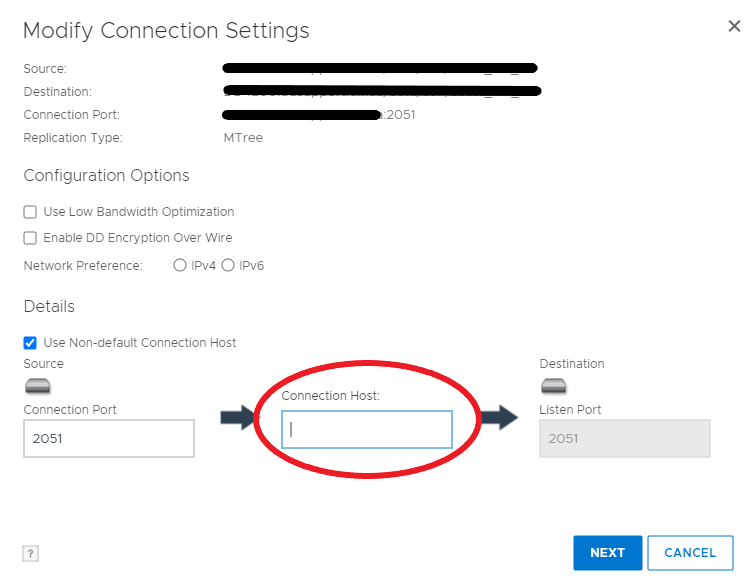Uncheck Use Non-default Connection Host
754x584 pixels.
30,343
